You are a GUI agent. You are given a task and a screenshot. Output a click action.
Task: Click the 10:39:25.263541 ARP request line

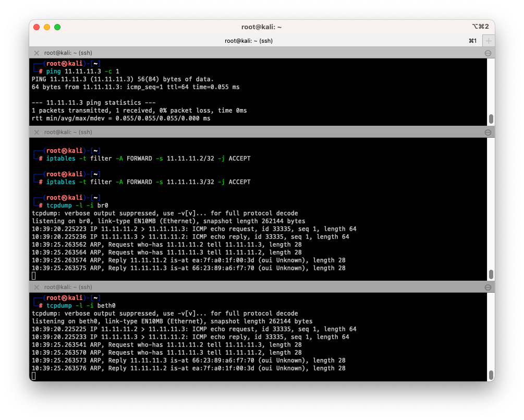[x=167, y=345]
